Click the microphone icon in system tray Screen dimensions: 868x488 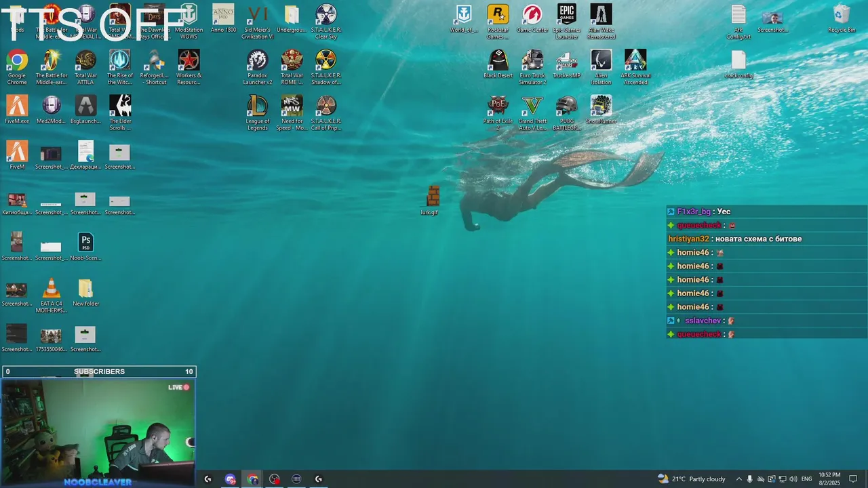click(x=750, y=479)
